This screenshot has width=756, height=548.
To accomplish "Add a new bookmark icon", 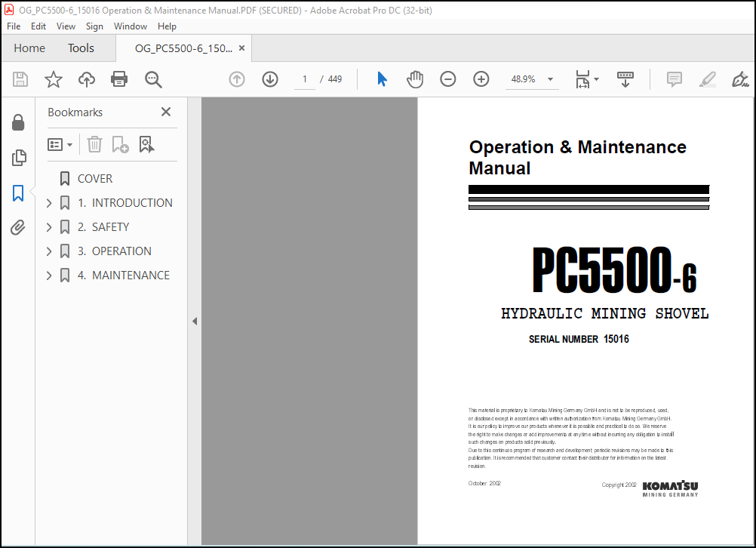I will click(x=120, y=144).
